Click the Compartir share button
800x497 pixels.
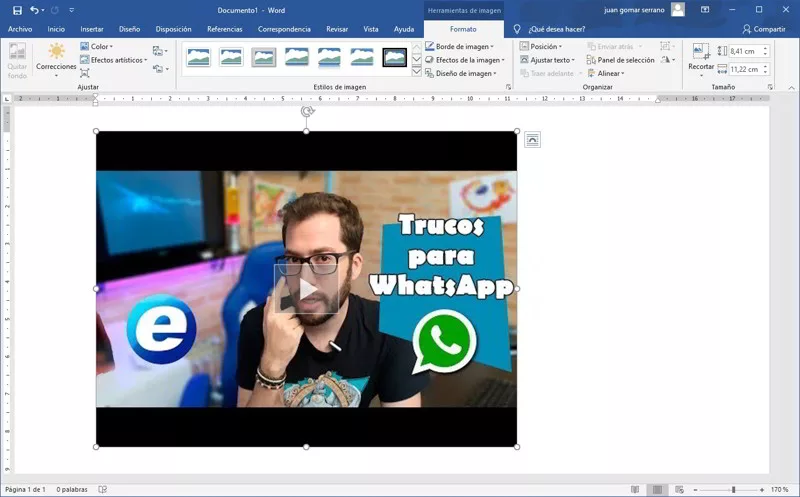click(763, 29)
